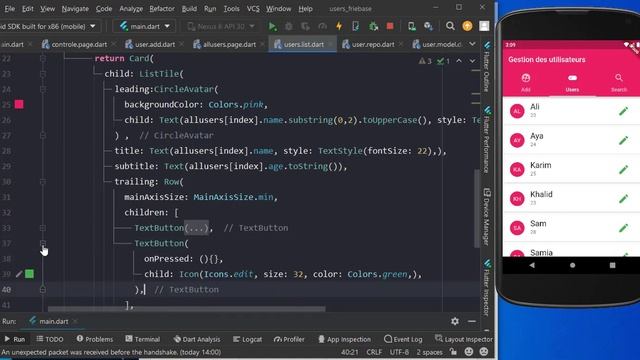640x360 pixels.
Task: Expand folded TextButton on line 33
Action: [x=43, y=228]
